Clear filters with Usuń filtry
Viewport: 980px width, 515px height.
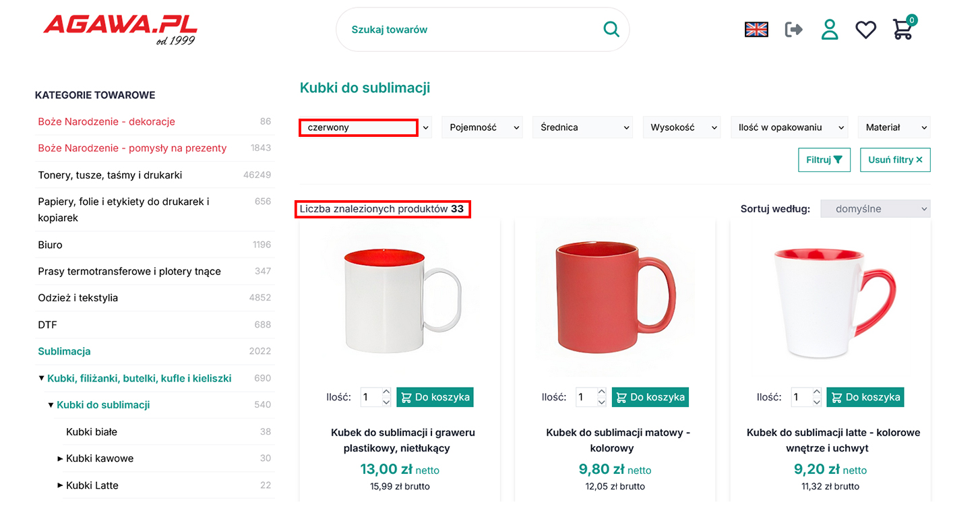[894, 160]
